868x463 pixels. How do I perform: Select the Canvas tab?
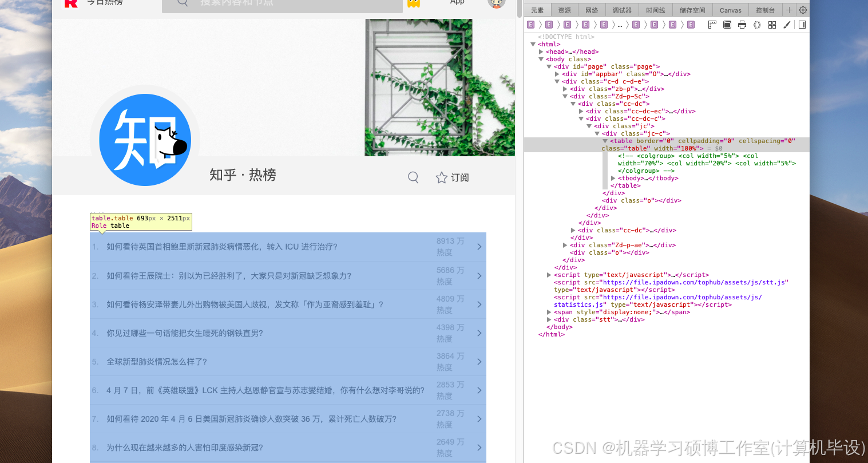(x=730, y=10)
